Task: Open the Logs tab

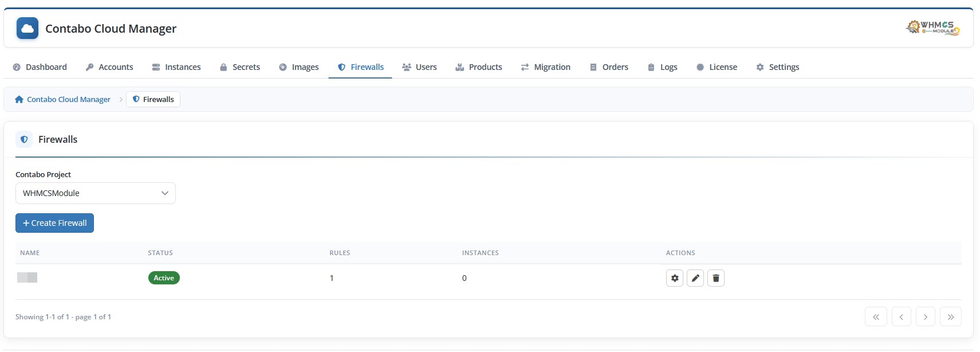Action: pyautogui.click(x=663, y=67)
